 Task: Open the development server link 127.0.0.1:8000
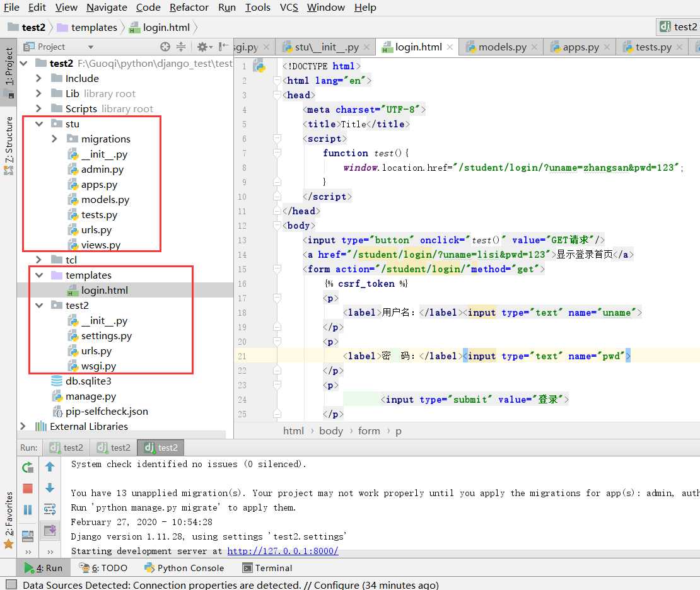coord(283,551)
